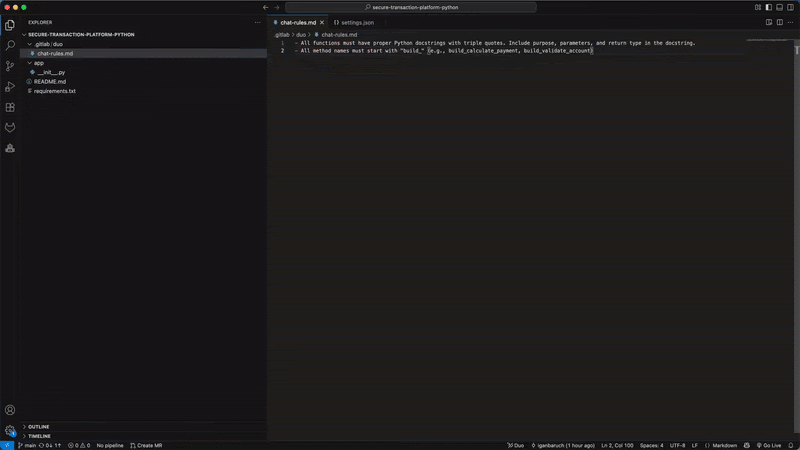Expand the TIMELINE section
The image size is (800, 450).
click(x=39, y=436)
